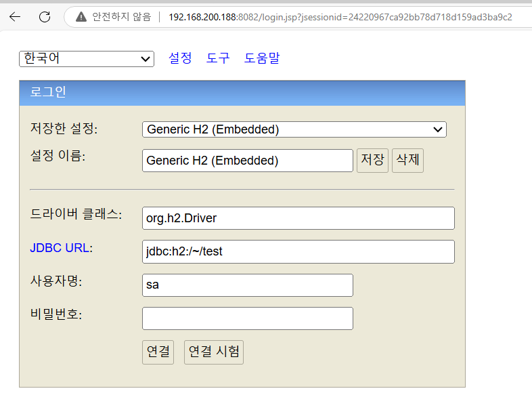Open the 한국어 language dropdown
This screenshot has height=414, width=532.
(87, 59)
